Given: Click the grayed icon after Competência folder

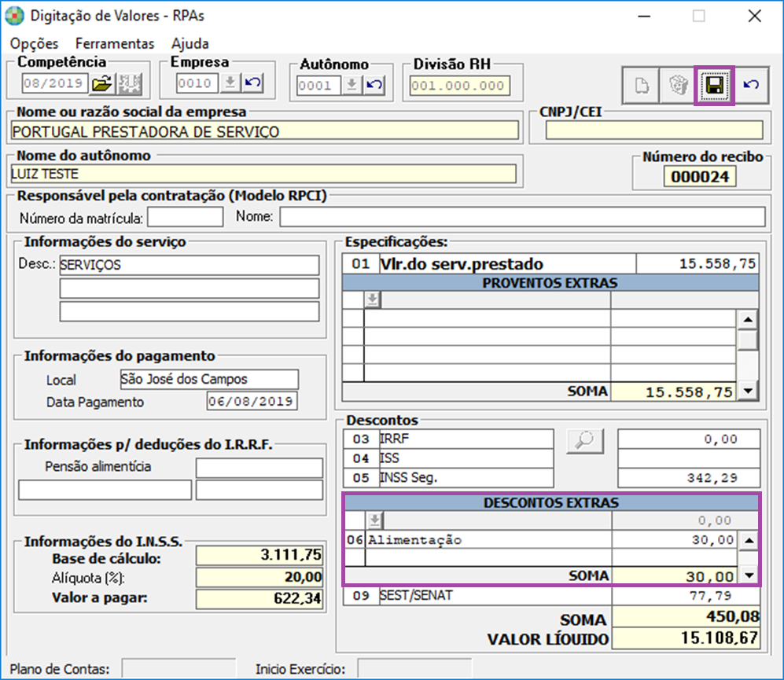Looking at the screenshot, I should tap(130, 83).
